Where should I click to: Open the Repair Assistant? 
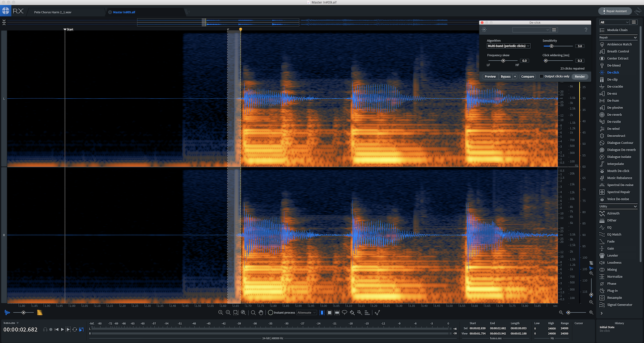pyautogui.click(x=615, y=11)
